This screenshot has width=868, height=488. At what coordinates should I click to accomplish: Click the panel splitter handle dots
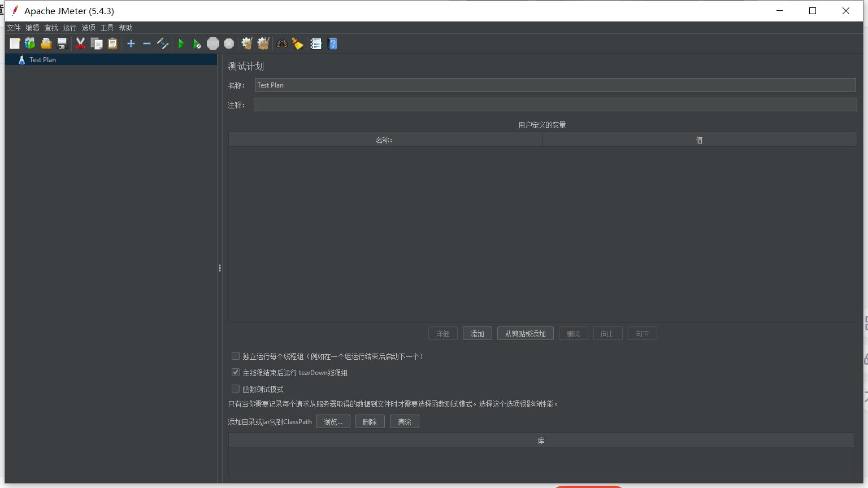coord(220,268)
